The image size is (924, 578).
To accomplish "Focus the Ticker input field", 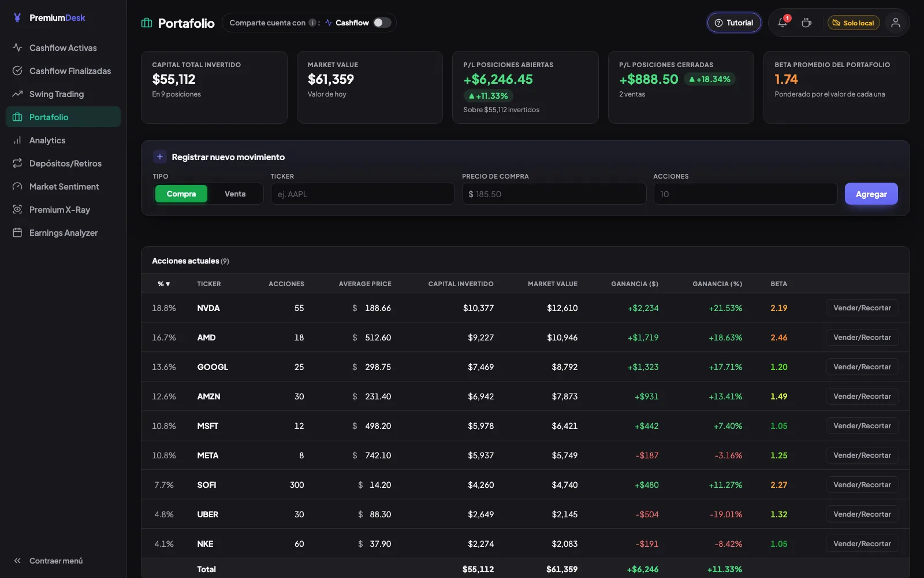I will (x=363, y=194).
